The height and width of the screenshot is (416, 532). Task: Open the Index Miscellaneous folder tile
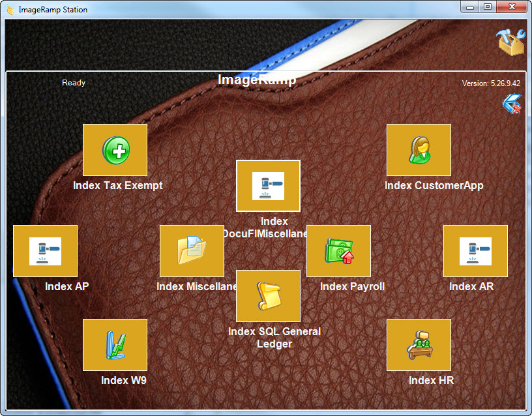(x=192, y=251)
